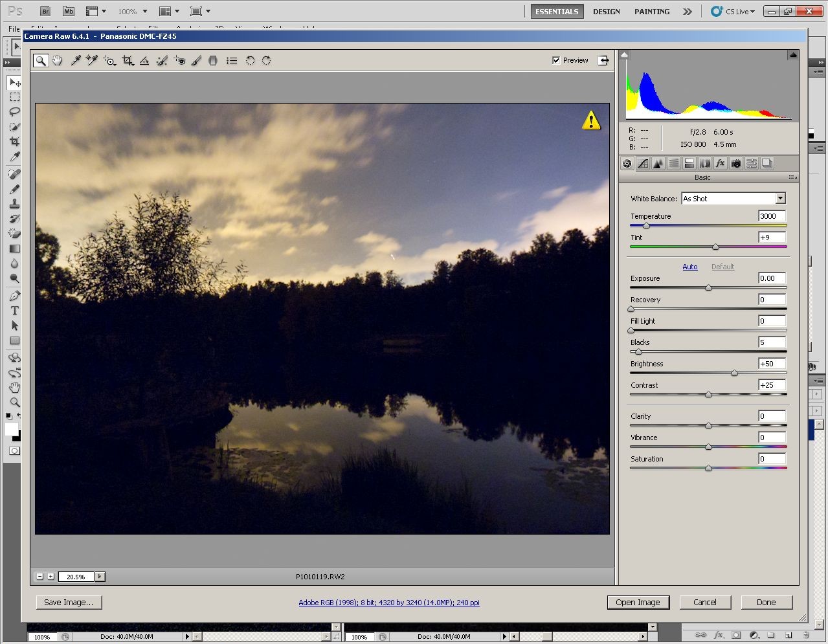Click the Contrast value input field
The height and width of the screenshot is (644, 828).
[x=772, y=384]
